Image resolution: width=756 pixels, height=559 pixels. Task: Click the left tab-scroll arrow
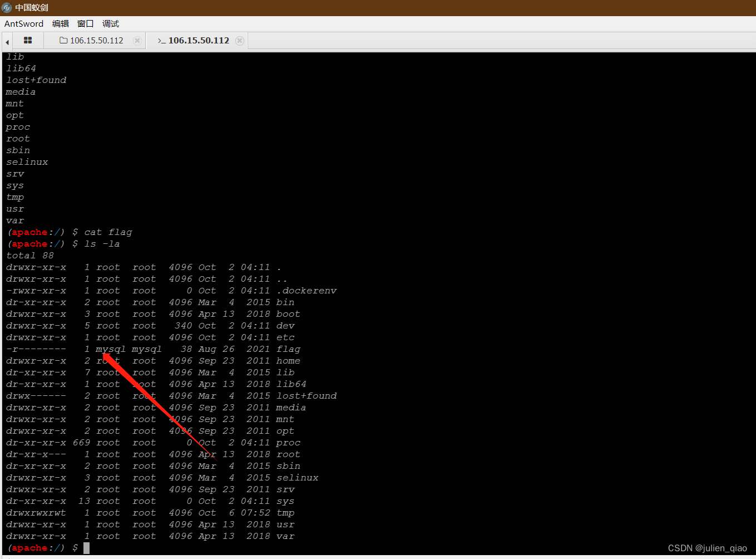7,41
